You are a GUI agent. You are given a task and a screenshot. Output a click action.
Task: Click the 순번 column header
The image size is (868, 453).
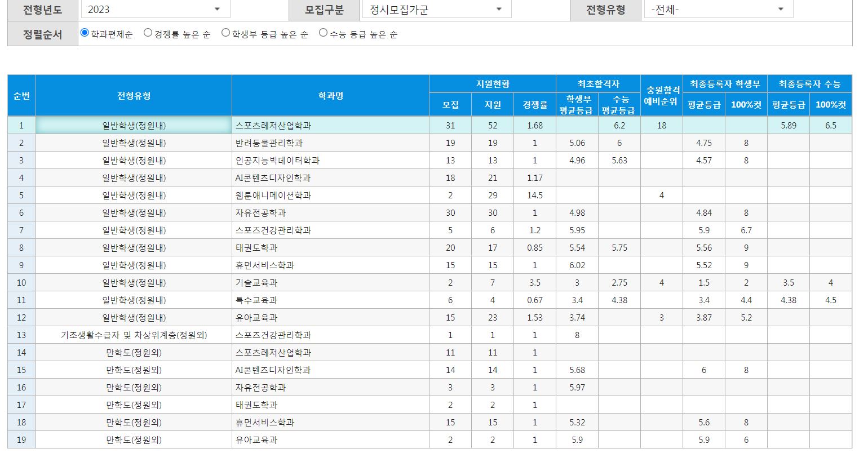(x=21, y=95)
